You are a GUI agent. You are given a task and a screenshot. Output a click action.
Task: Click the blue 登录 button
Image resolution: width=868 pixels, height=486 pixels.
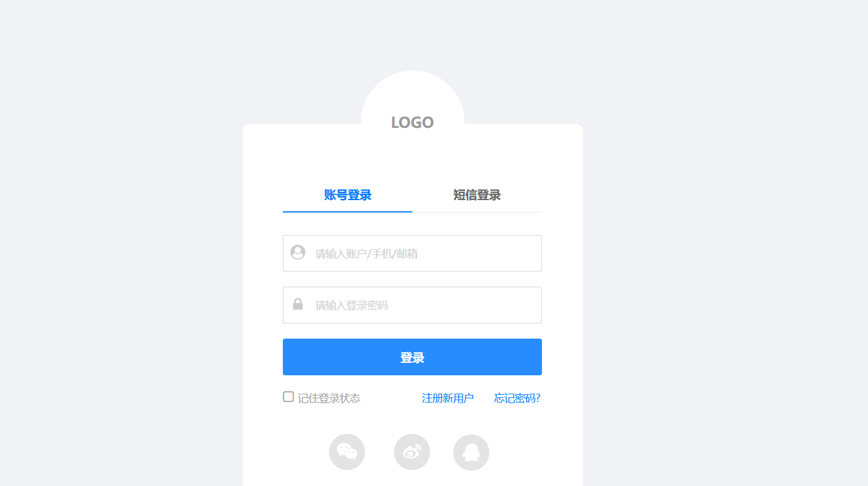point(412,357)
